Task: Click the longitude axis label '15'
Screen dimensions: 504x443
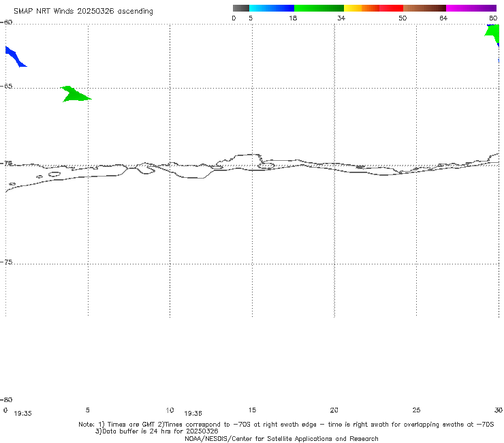Action: (252, 410)
